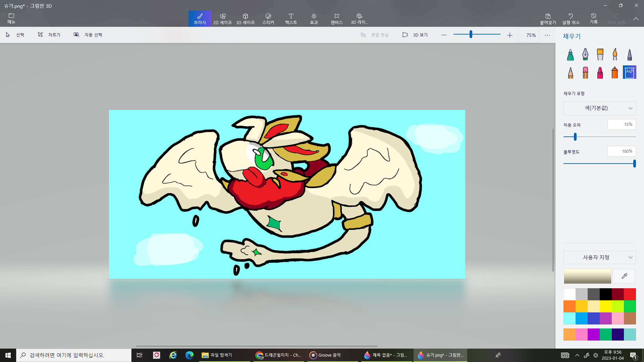
Task: Switch to the 브러시 tab
Action: [x=200, y=19]
